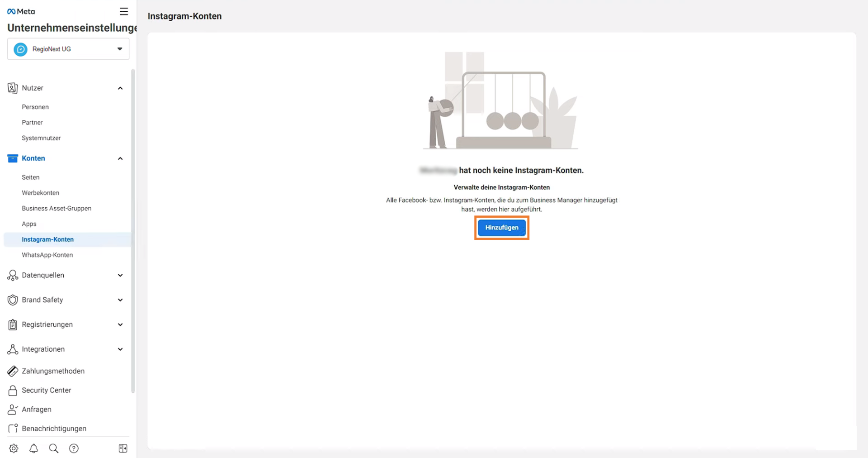Open Personen in the sidebar
Viewport: 868px width, 458px height.
35,107
